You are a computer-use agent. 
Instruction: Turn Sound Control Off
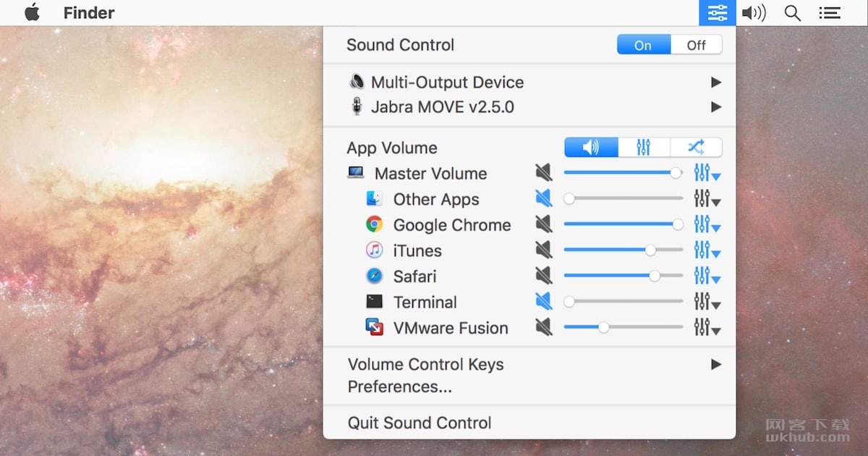click(x=696, y=45)
